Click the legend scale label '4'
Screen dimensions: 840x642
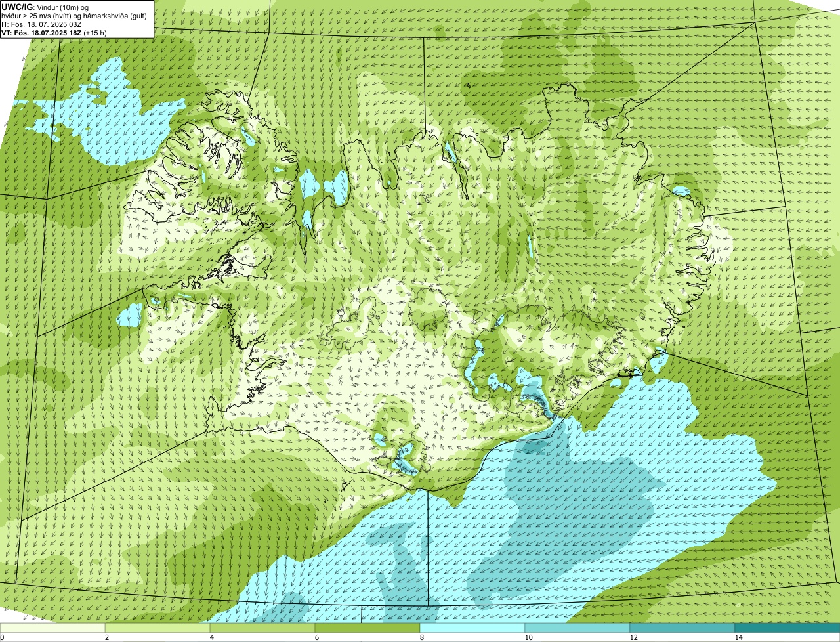click(211, 637)
